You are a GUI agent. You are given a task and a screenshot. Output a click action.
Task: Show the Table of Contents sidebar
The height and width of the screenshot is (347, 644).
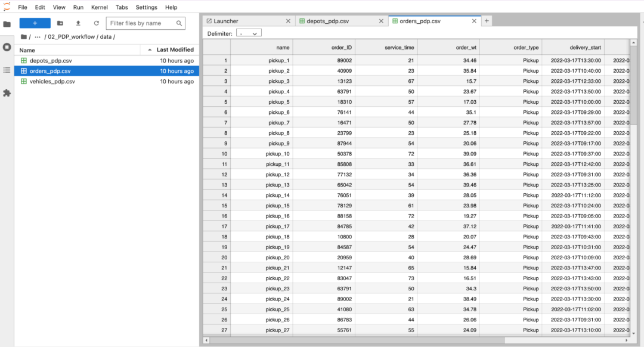coord(7,70)
